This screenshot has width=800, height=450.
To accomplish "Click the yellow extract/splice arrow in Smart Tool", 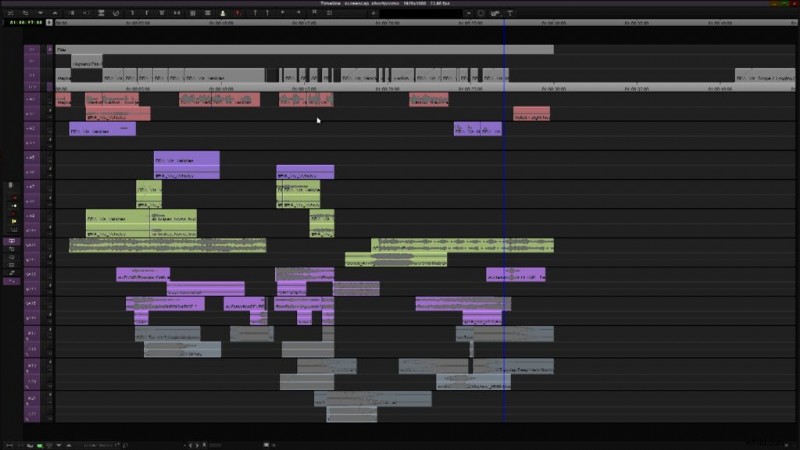I will [14, 206].
